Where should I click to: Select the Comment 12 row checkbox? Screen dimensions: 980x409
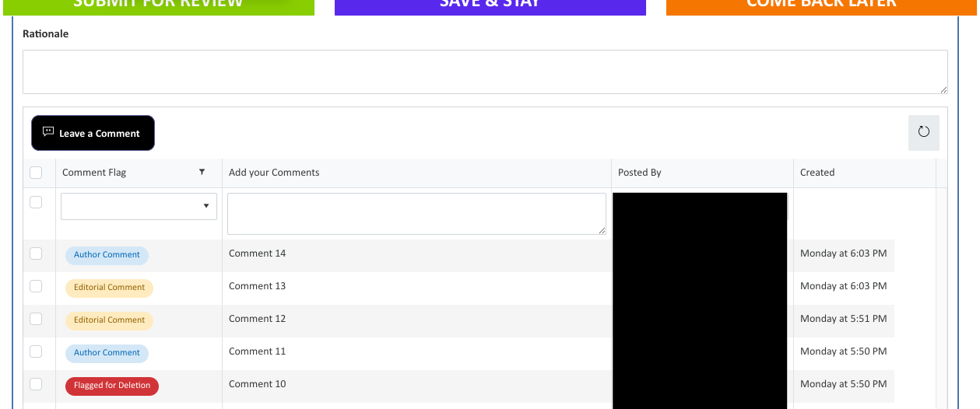pyautogui.click(x=36, y=319)
